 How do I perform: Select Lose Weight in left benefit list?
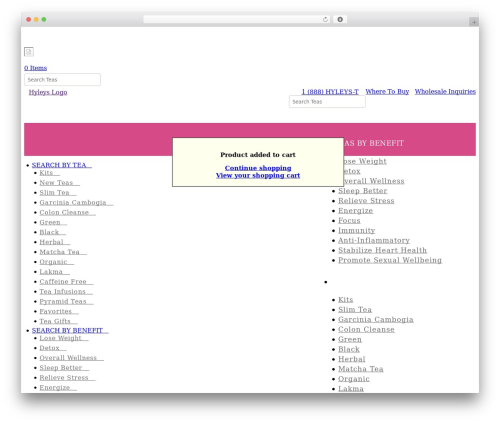click(64, 338)
